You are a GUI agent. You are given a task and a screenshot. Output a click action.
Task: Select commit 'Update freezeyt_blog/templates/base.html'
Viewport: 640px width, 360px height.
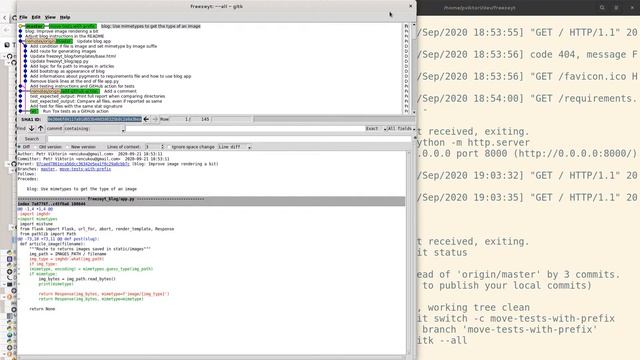coord(73,56)
